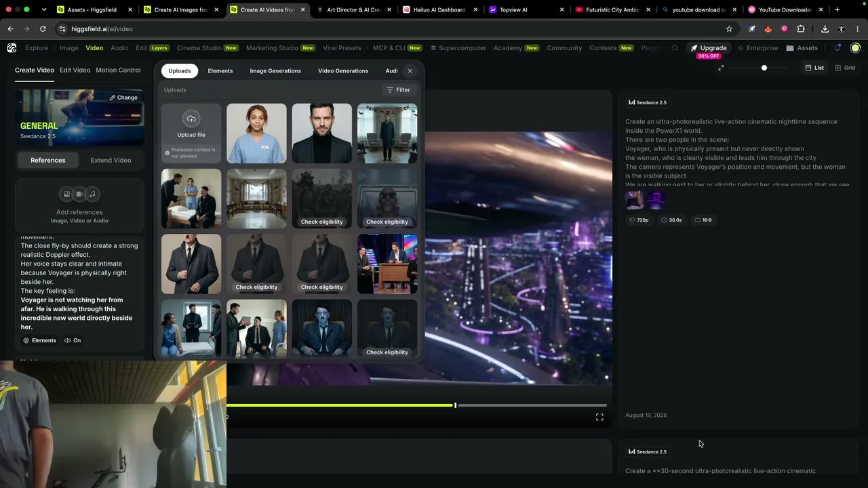
Task: Switch to Grid view
Action: click(x=845, y=68)
